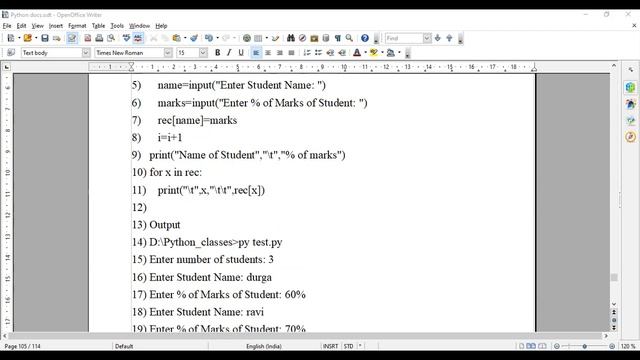Open the Format menu
Viewport: 640px width, 360px height.
[x=77, y=26]
